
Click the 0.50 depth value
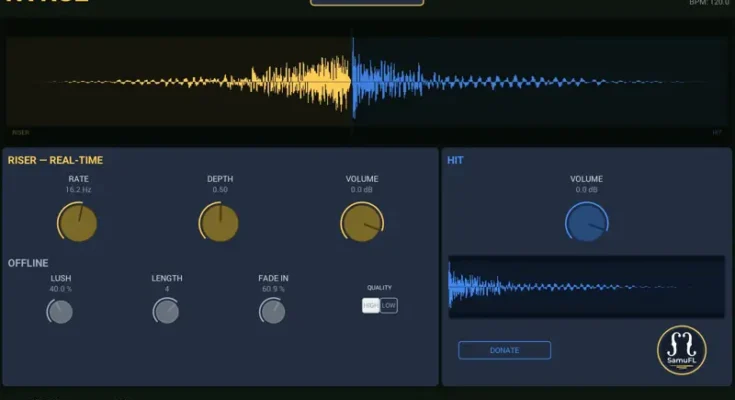(220, 190)
